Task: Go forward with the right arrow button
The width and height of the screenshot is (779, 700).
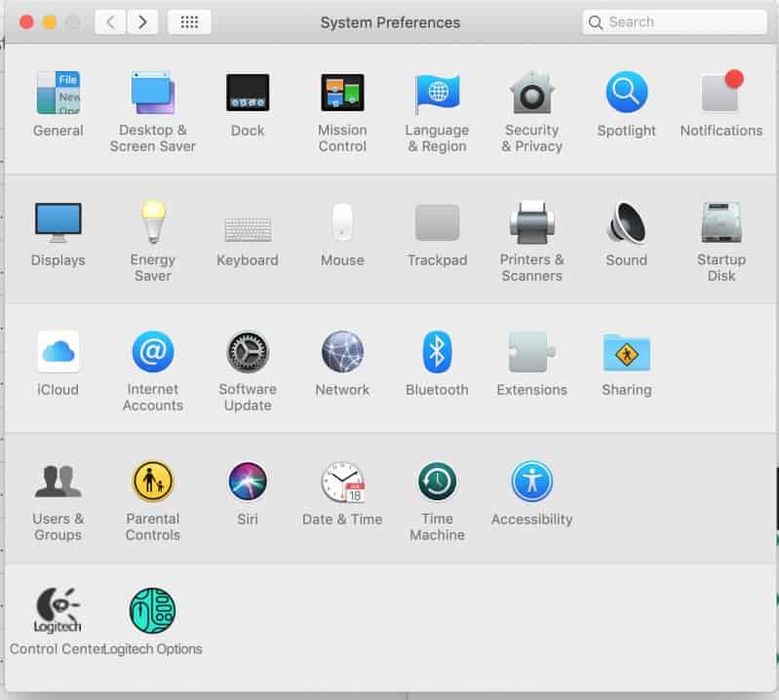Action: tap(142, 21)
